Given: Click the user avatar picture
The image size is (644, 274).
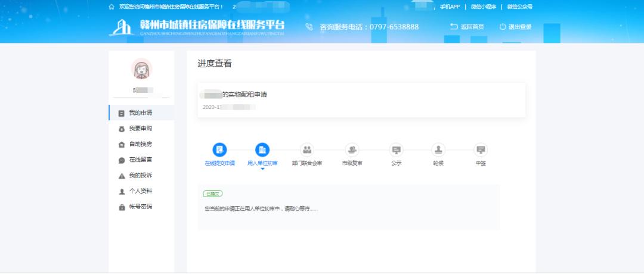Looking at the screenshot, I should (142, 68).
